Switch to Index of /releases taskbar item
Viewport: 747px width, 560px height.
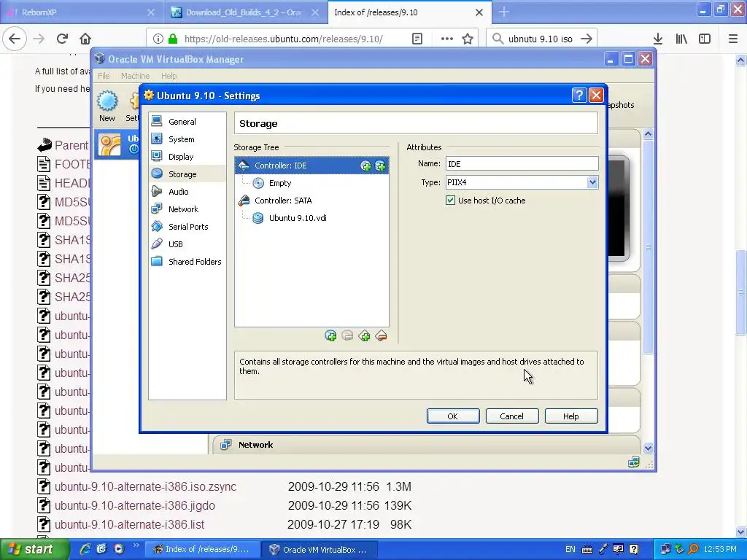pos(202,550)
